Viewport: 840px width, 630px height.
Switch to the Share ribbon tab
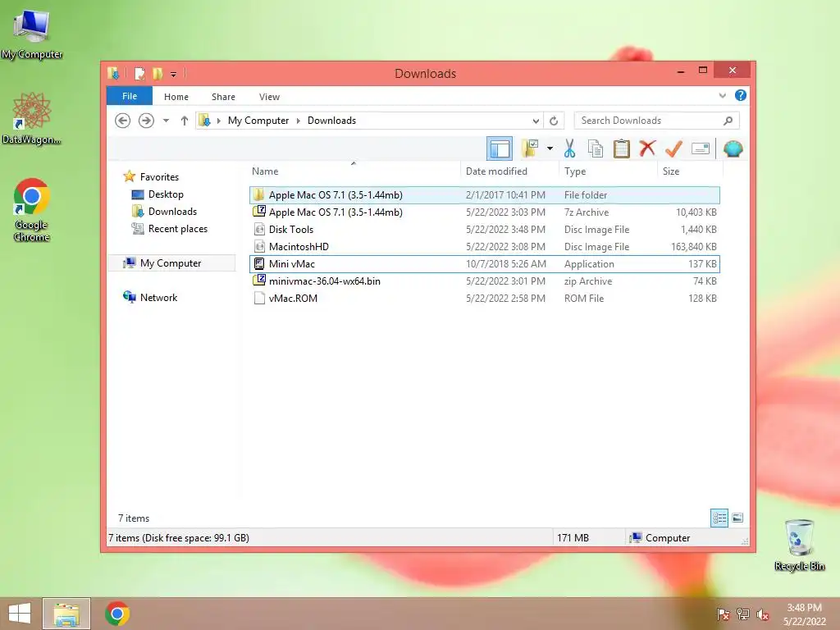point(223,97)
